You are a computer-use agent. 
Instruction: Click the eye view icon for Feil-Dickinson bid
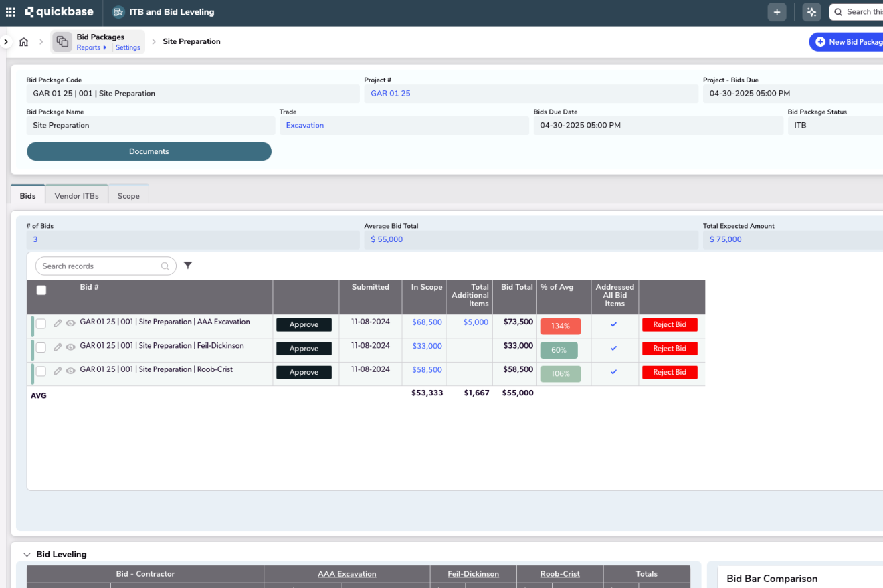tap(70, 348)
